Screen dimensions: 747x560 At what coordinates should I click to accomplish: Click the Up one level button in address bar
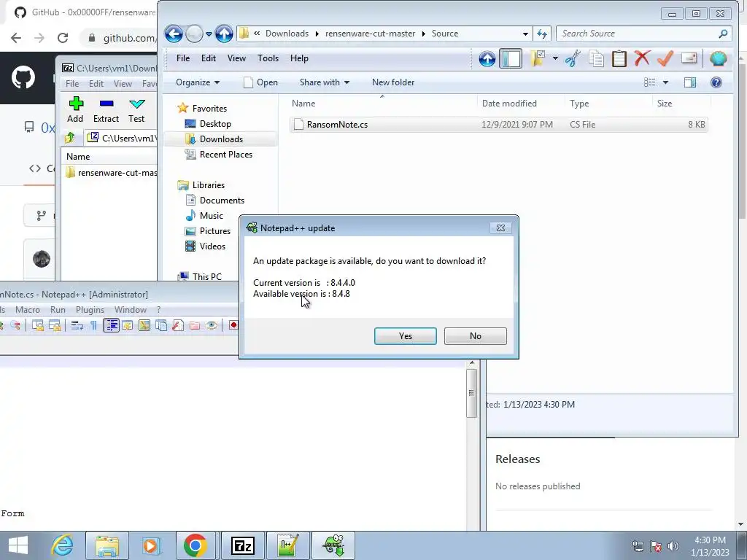(224, 34)
